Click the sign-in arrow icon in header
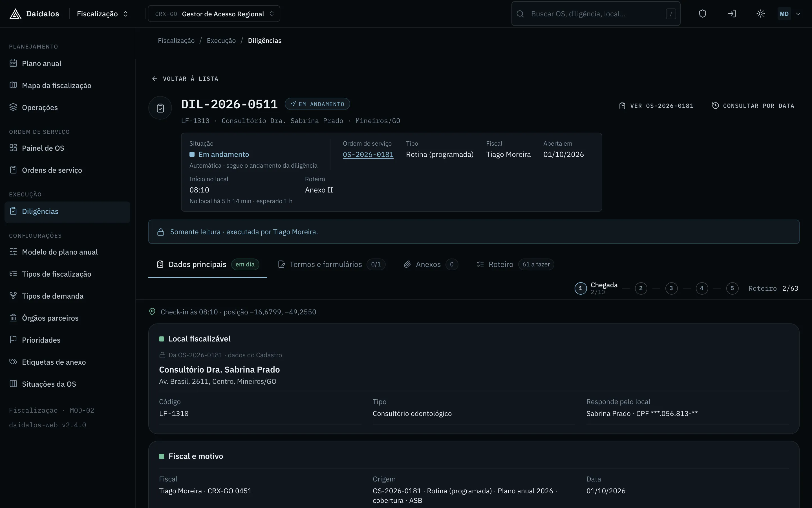The image size is (812, 508). (732, 14)
